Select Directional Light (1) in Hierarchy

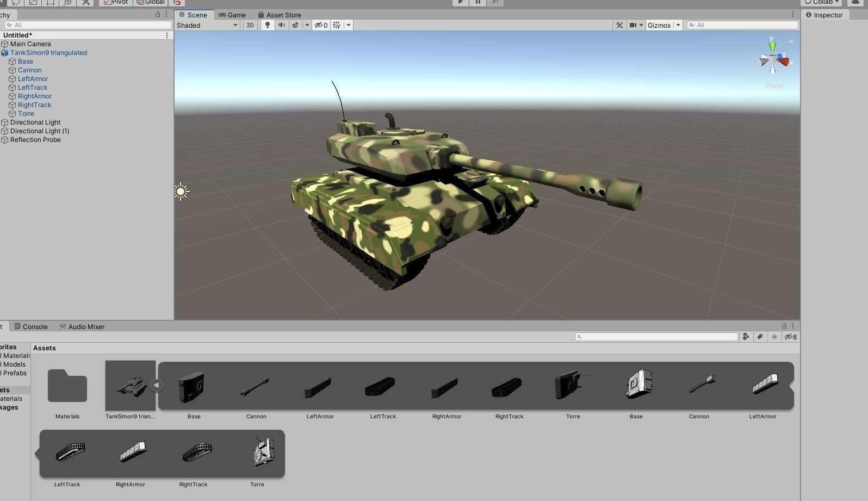[40, 131]
